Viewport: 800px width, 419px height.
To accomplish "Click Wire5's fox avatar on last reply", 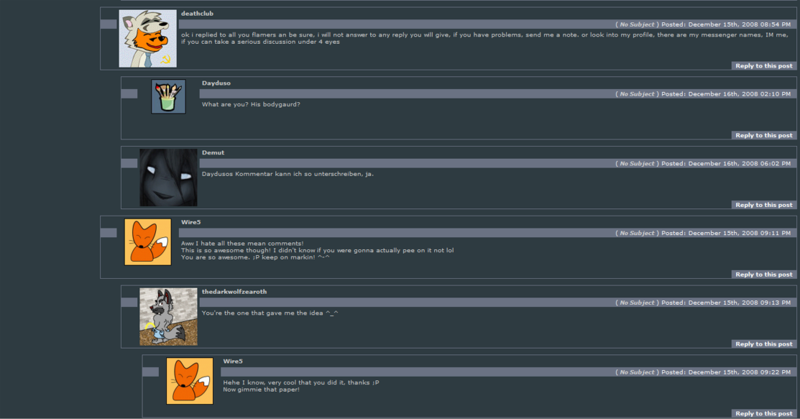I will [190, 381].
